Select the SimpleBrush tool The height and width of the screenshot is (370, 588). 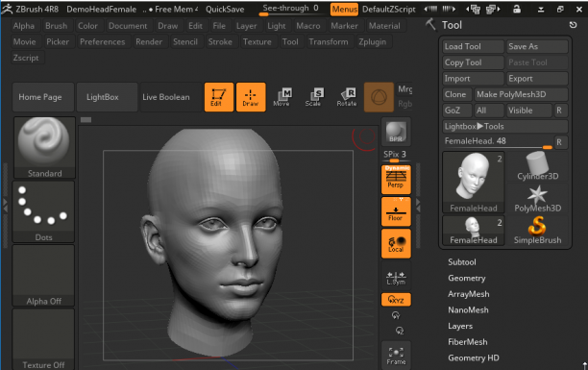(x=537, y=231)
